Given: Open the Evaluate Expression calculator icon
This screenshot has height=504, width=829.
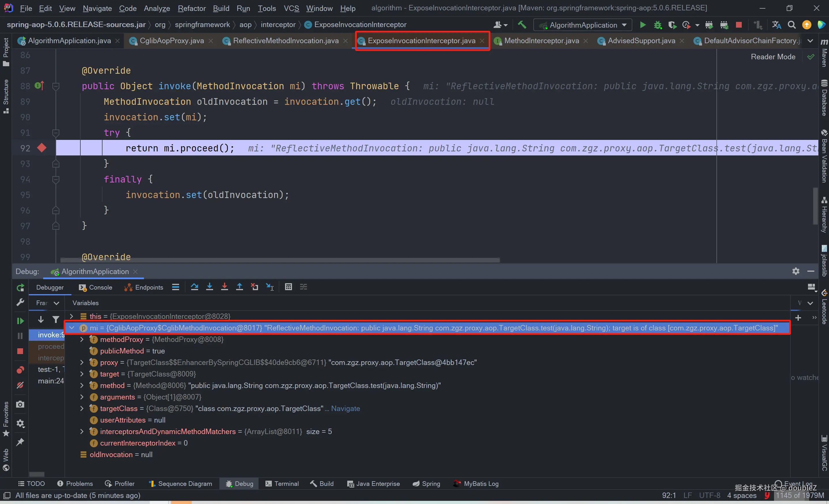Looking at the screenshot, I should (288, 287).
